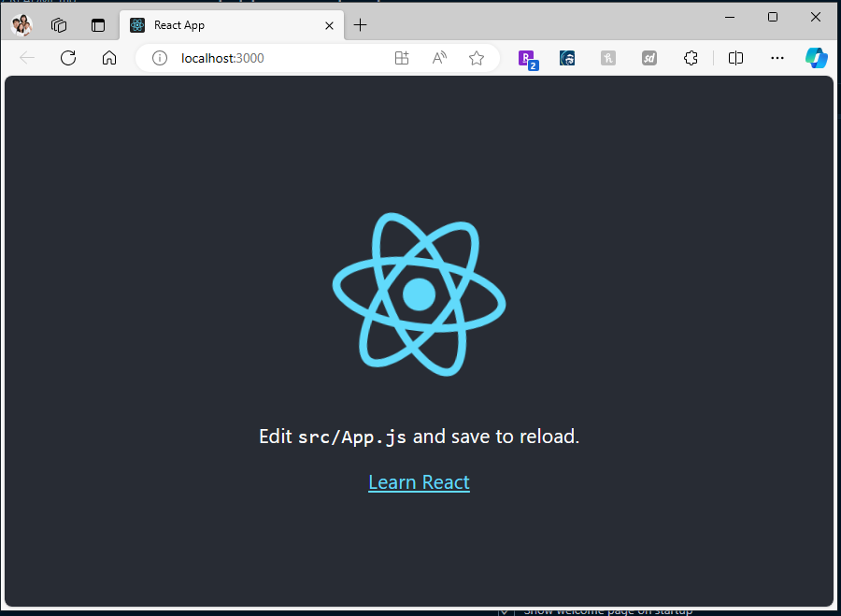Refresh the localhost page
Image resolution: width=841 pixels, height=616 pixels.
(68, 58)
